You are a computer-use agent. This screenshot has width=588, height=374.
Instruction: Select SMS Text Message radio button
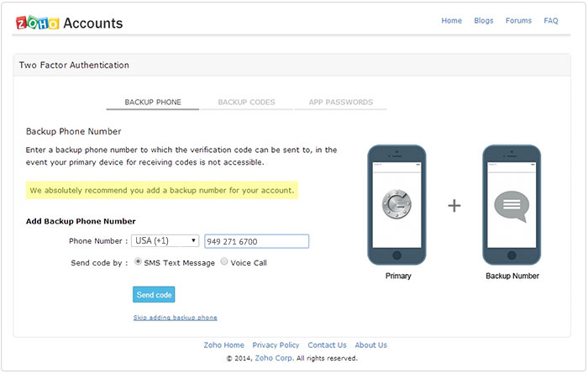pyautogui.click(x=139, y=262)
